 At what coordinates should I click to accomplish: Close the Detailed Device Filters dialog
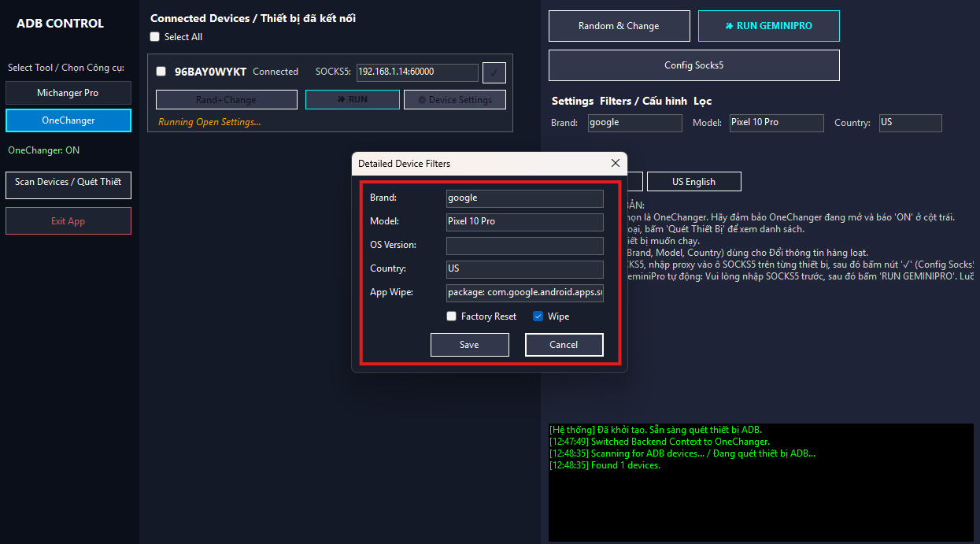click(615, 163)
